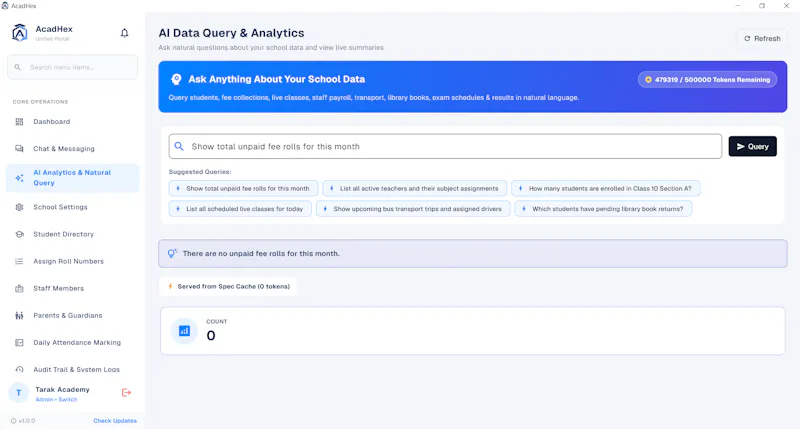Click the lightbulb icon in blue header

[x=177, y=79]
